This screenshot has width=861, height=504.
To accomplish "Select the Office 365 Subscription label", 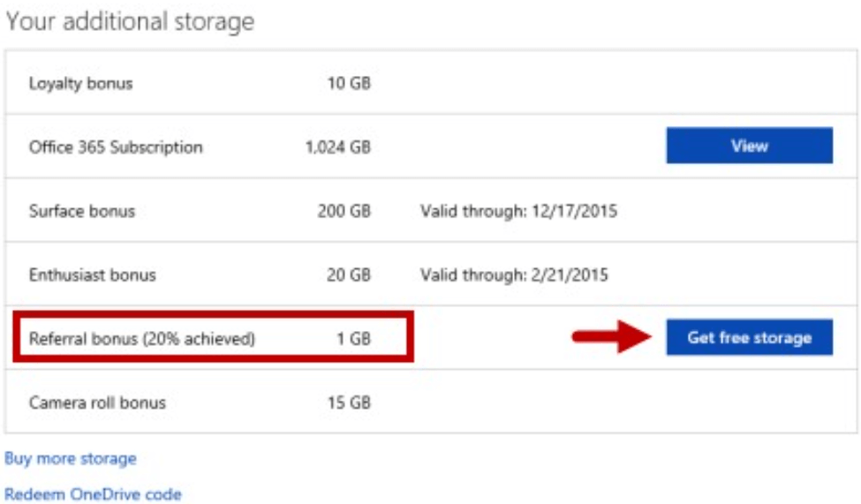I will point(116,147).
